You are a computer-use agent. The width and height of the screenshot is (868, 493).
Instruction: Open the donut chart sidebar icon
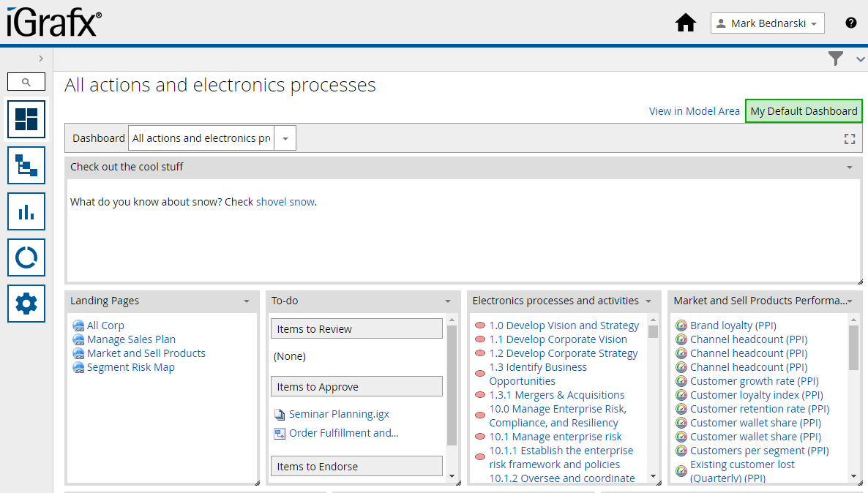(x=26, y=257)
